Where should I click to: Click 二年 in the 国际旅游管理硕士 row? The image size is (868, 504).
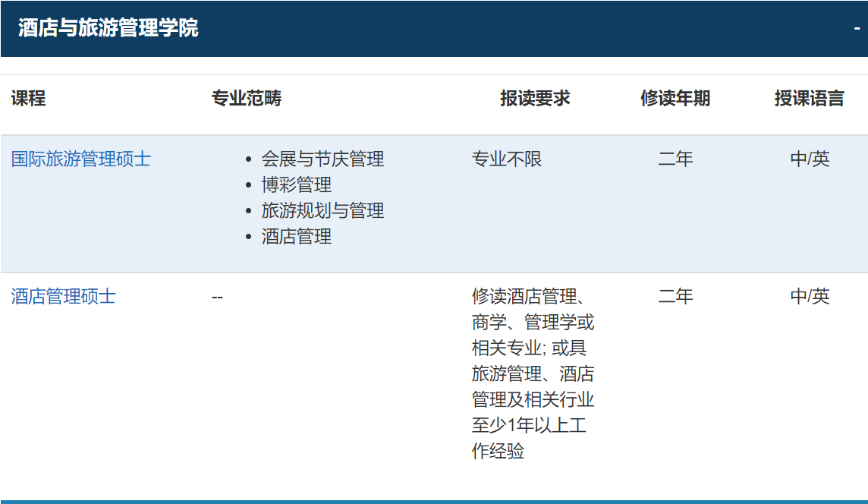click(x=675, y=159)
